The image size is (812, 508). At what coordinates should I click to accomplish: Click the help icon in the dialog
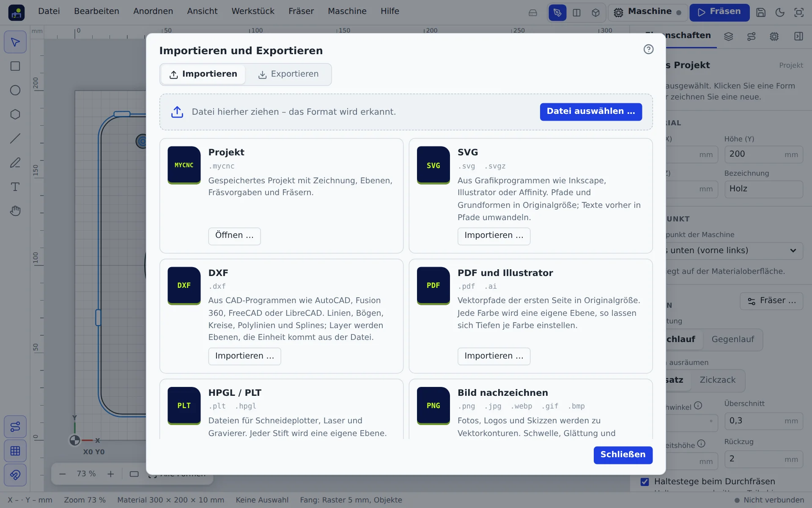click(x=648, y=50)
